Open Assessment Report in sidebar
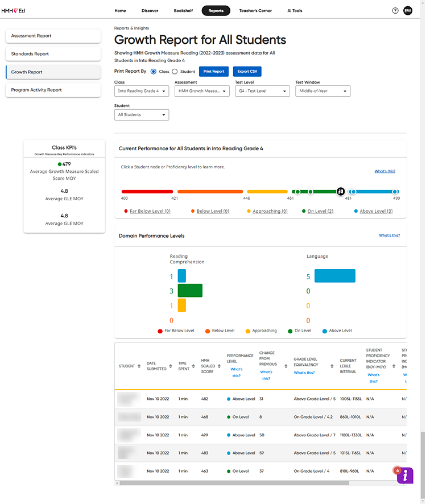426x504 pixels. (53, 36)
